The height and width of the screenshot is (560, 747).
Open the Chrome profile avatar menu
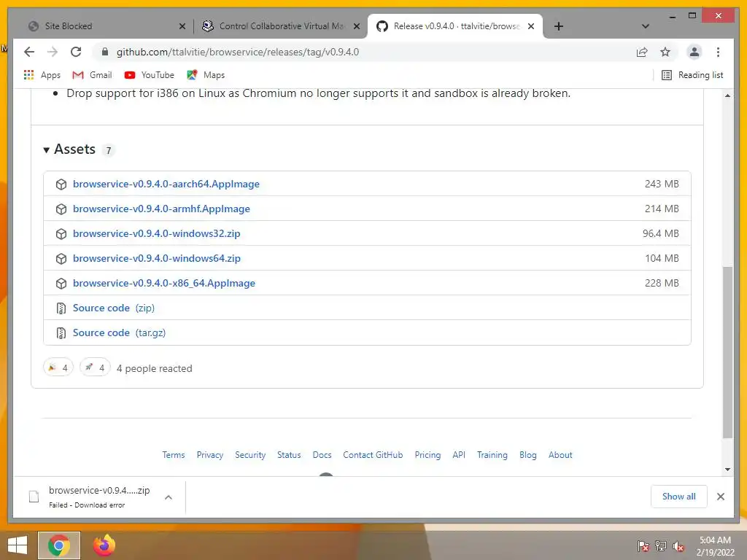[694, 52]
